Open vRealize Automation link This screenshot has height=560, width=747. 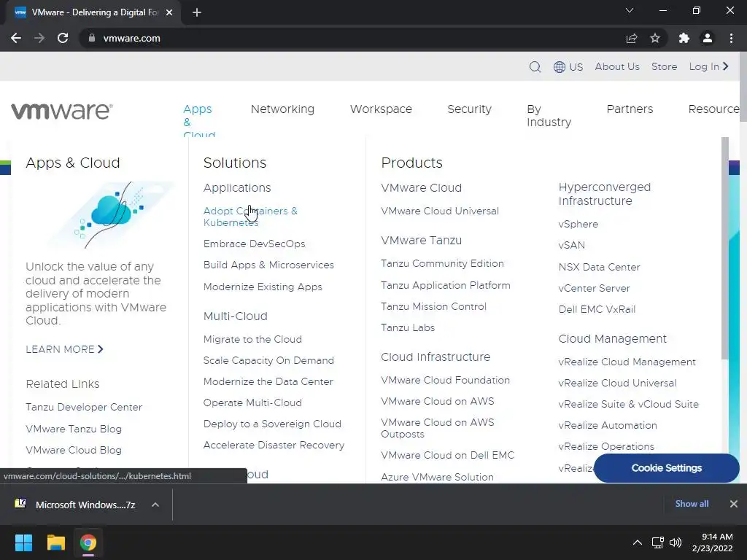coord(608,425)
